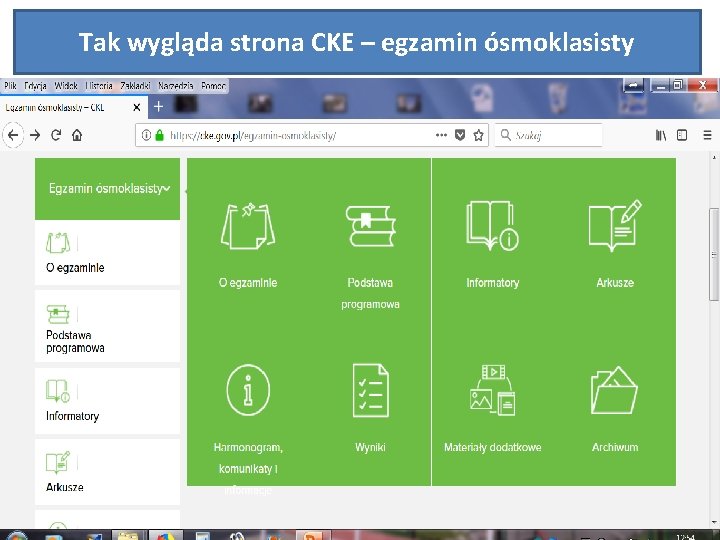This screenshot has width=720, height=540.
Task: Open a new tab with the plus button
Action: [158, 107]
